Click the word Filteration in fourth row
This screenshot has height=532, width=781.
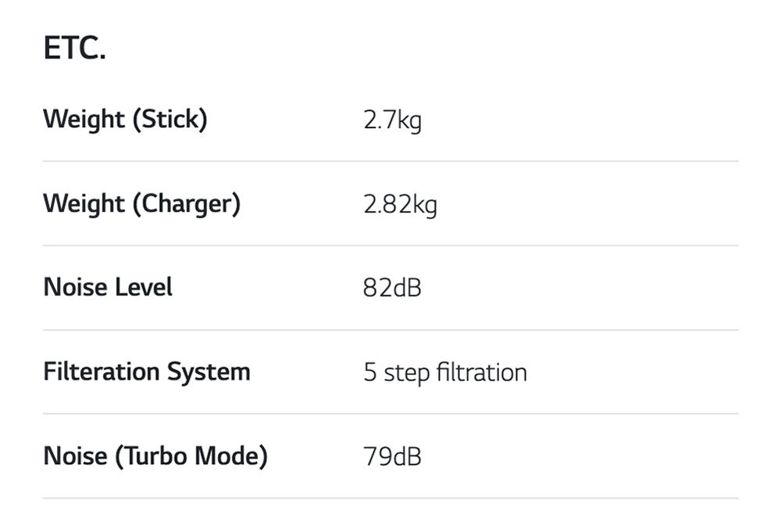(x=102, y=372)
